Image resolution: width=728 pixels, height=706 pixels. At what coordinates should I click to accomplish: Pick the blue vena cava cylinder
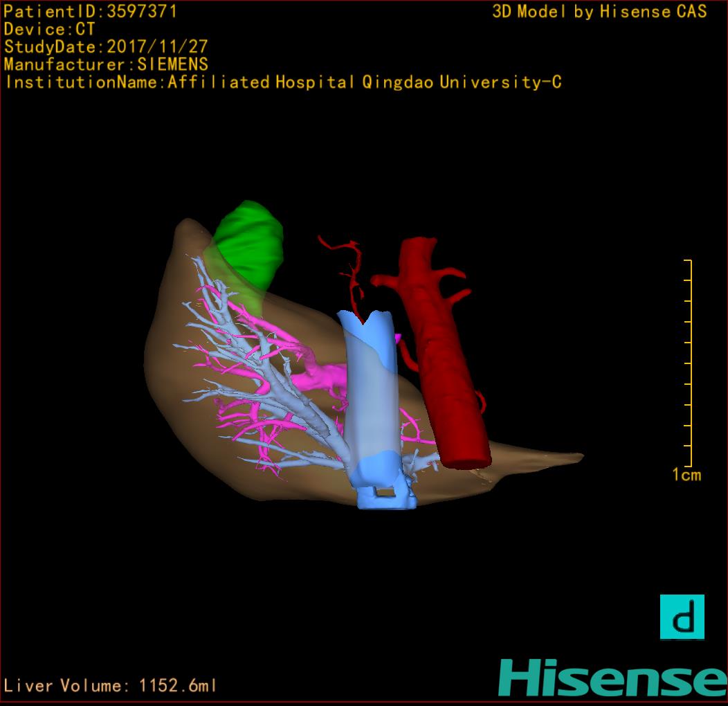coord(370,401)
